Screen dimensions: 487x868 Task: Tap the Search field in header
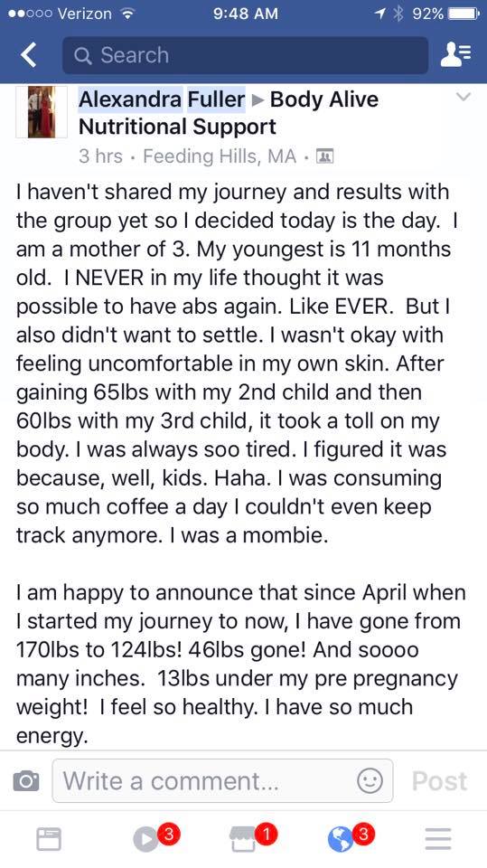(x=245, y=55)
